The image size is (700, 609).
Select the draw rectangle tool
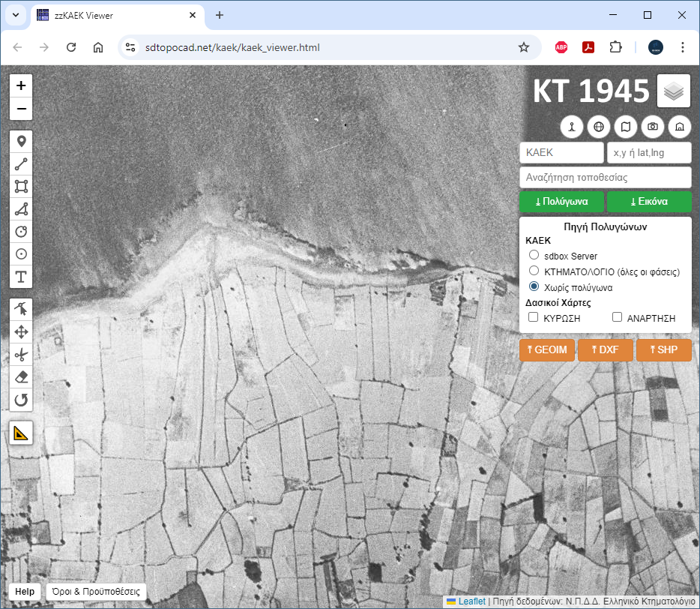21,187
